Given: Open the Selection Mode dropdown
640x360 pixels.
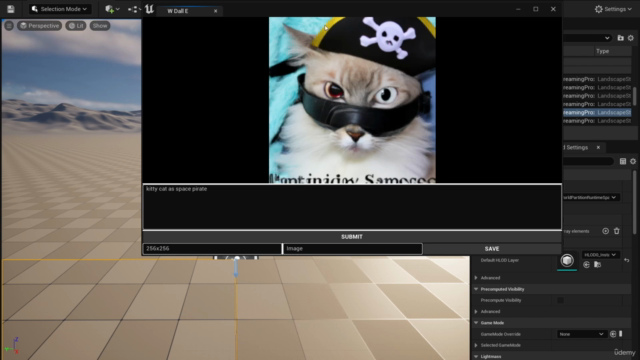Looking at the screenshot, I should [x=60, y=9].
